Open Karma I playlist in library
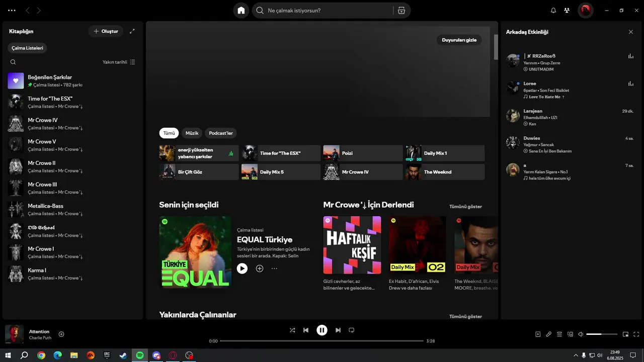The height and width of the screenshot is (362, 644). pyautogui.click(x=72, y=274)
